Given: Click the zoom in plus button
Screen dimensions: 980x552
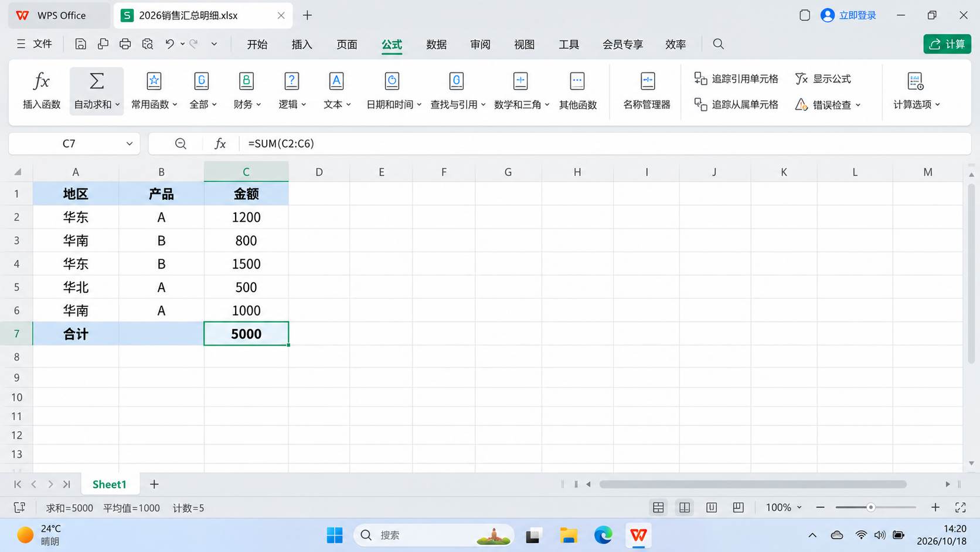Looking at the screenshot, I should tap(935, 507).
